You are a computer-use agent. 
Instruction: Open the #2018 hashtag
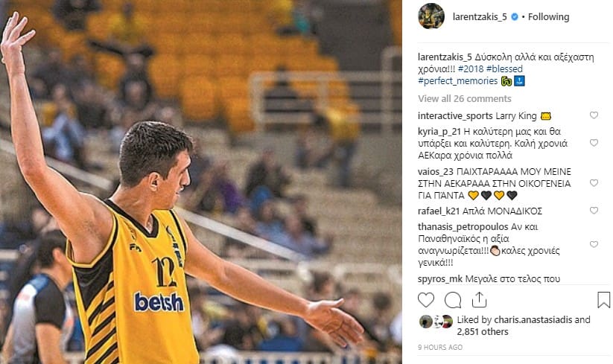point(471,68)
